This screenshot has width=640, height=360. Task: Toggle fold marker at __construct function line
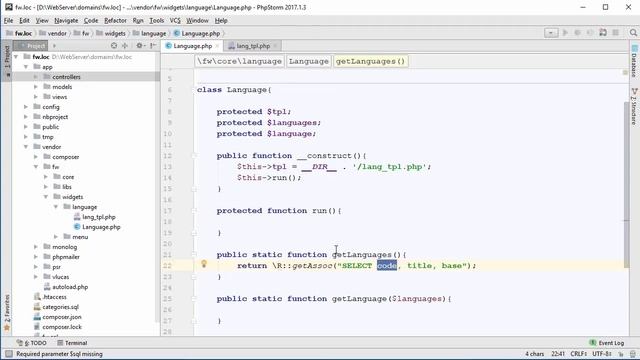194,156
